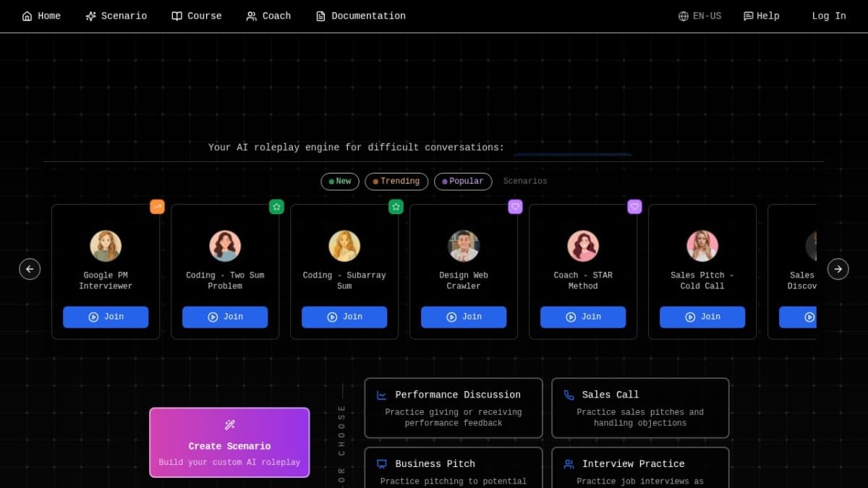
Task: Click chart icon beside Performance Discussion
Action: click(x=382, y=395)
